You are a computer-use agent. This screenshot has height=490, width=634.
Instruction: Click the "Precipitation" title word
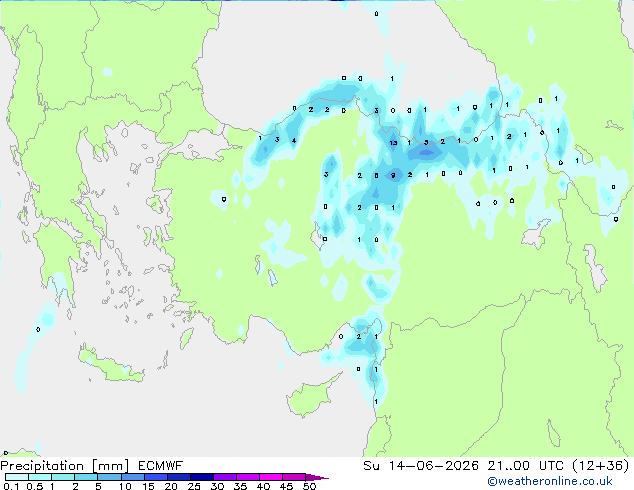click(x=42, y=466)
